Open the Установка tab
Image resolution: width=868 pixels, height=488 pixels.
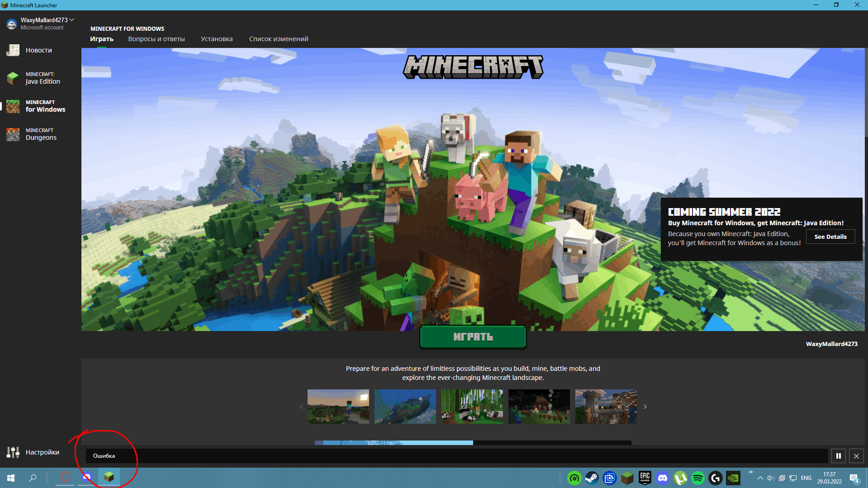tap(217, 39)
